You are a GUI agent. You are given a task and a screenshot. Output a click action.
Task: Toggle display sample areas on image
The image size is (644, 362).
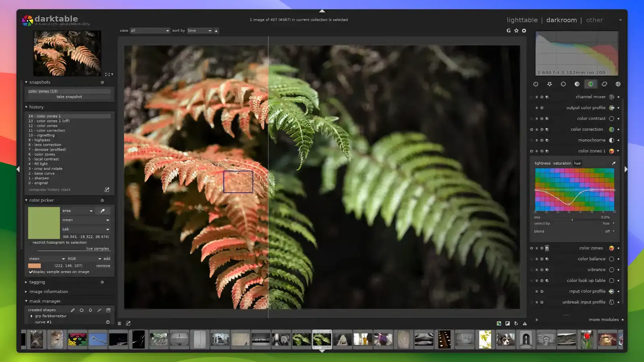31,272
